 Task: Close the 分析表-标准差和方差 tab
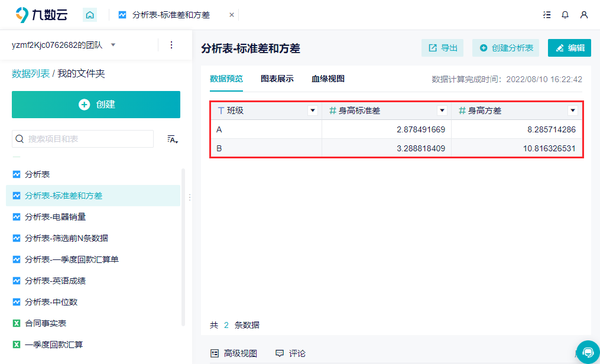[x=232, y=15]
